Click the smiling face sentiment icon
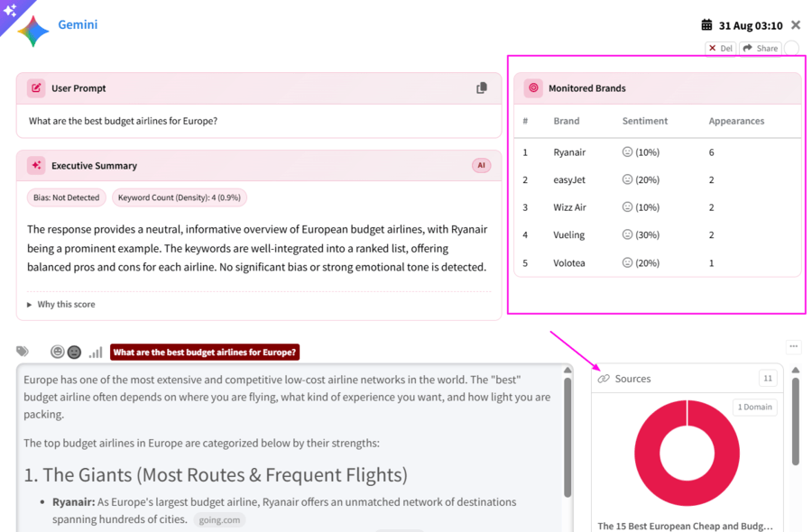This screenshot has width=812, height=532. point(58,352)
